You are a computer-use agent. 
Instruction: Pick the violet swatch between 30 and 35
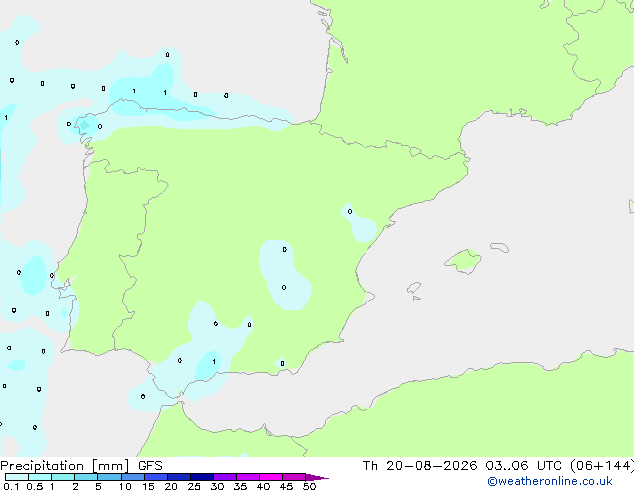tap(225, 477)
